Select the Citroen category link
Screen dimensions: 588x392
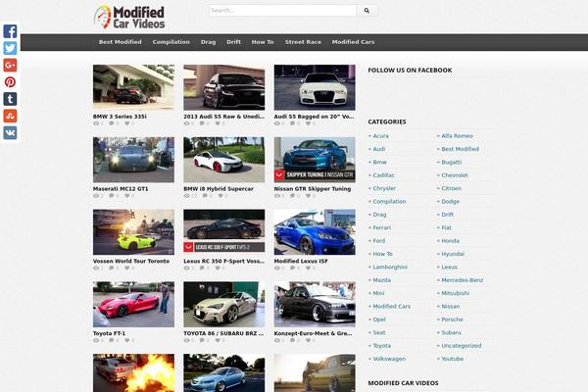(x=451, y=188)
